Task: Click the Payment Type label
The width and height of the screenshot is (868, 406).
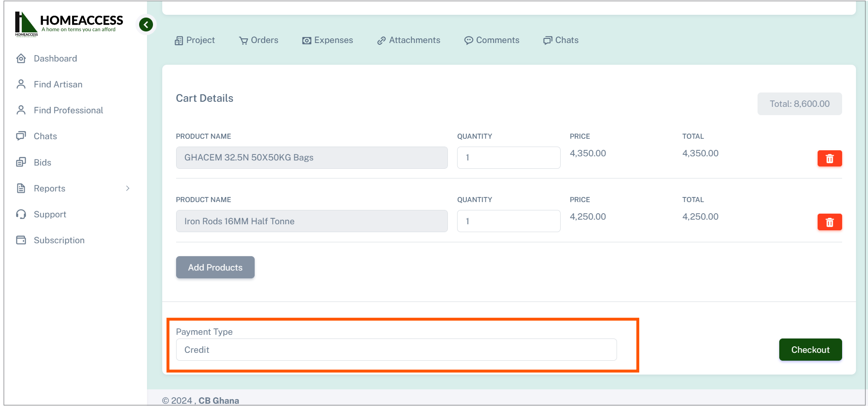Action: [204, 332]
